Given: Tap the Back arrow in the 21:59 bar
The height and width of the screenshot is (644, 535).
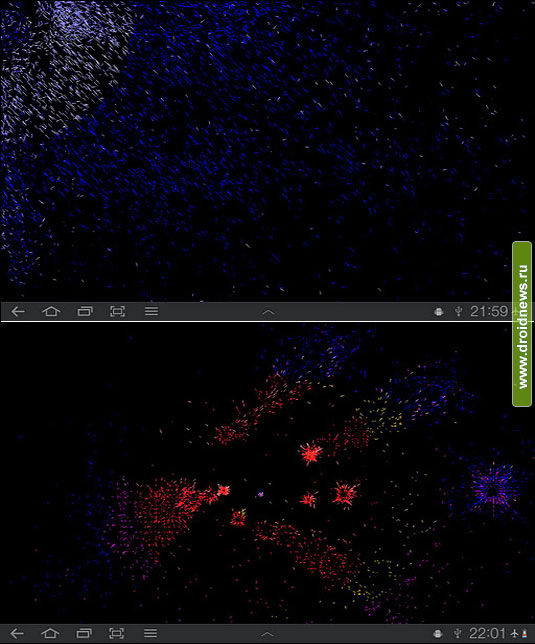Looking at the screenshot, I should [x=18, y=312].
